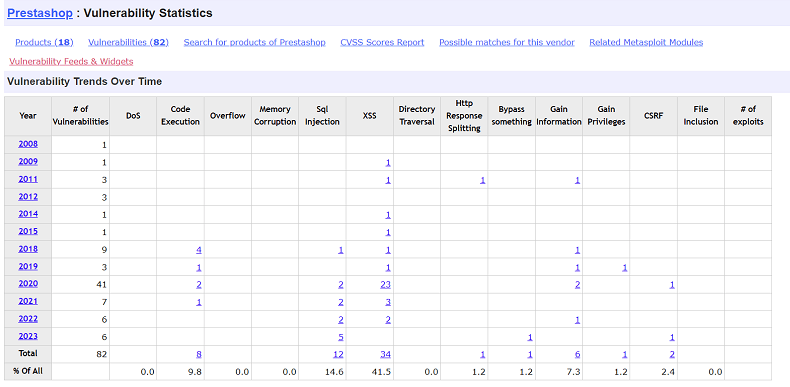The image size is (790, 387).
Task: Open the Products (18) link
Action: pyautogui.click(x=44, y=42)
